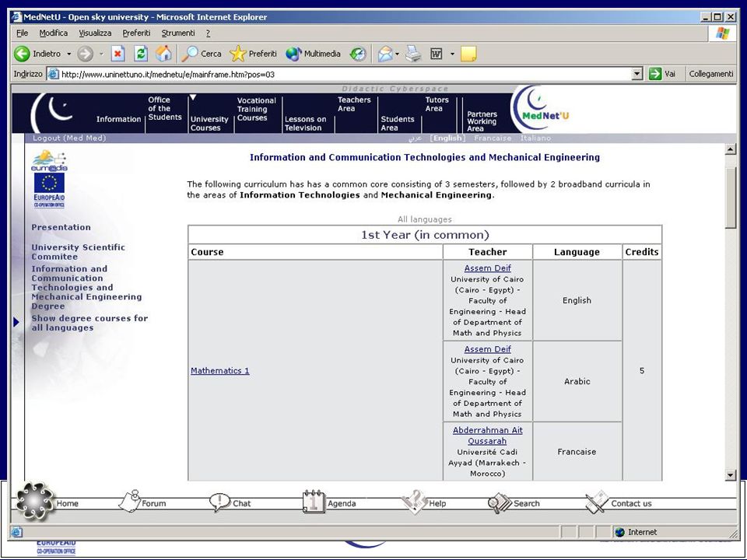747x560 pixels.
Task: Open the Visualizza menu
Action: tap(95, 33)
